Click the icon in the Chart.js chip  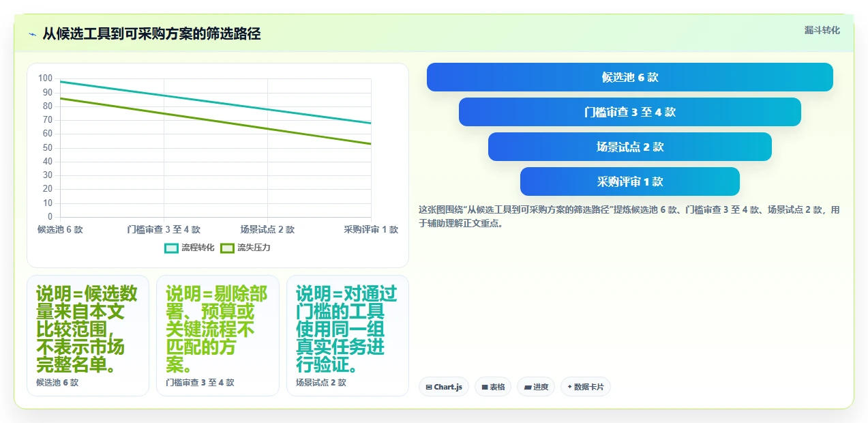point(428,388)
